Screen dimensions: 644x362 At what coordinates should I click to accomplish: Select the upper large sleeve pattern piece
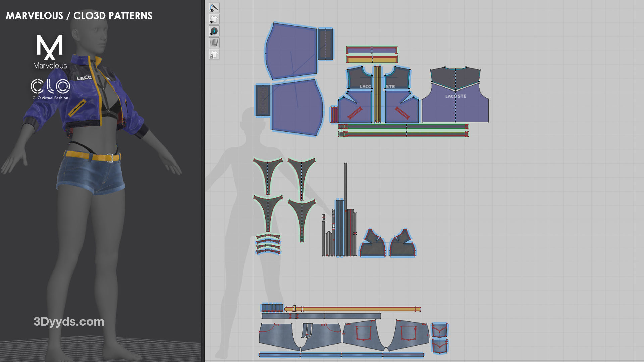(291, 50)
